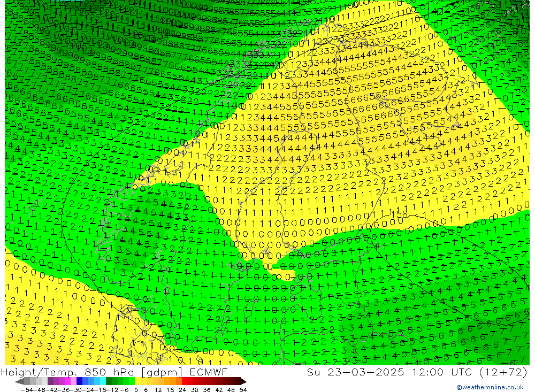Click the Su 23-03-2025 12:00 UTC timestamp
Image resolution: width=535 pixels, height=392 pixels.
389,372
